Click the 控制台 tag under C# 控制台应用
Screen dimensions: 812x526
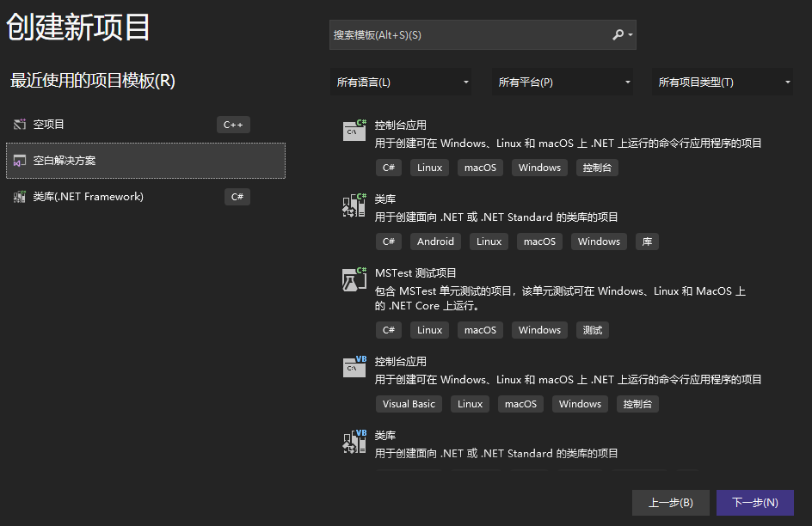pyautogui.click(x=597, y=168)
